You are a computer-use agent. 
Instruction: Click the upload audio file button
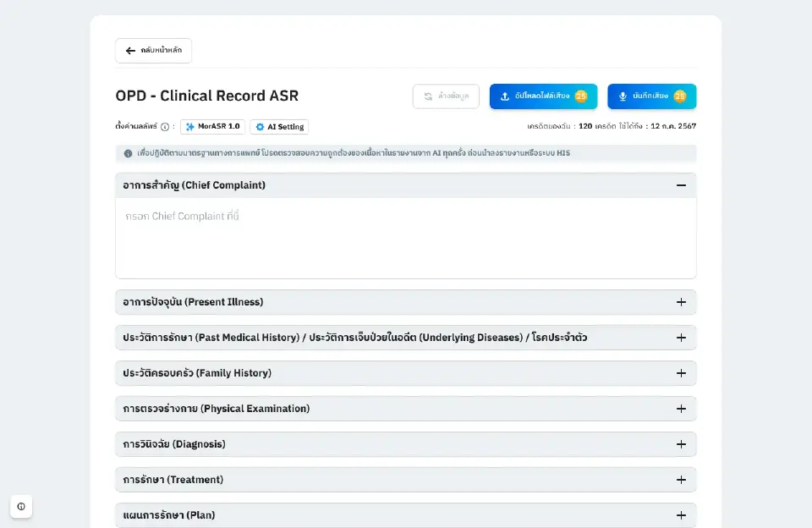click(543, 96)
